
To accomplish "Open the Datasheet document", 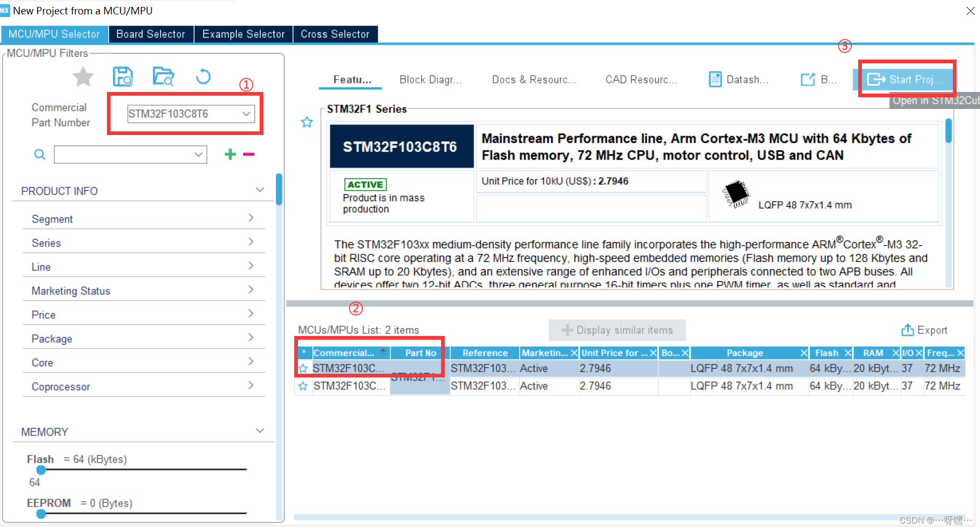I will [738, 80].
